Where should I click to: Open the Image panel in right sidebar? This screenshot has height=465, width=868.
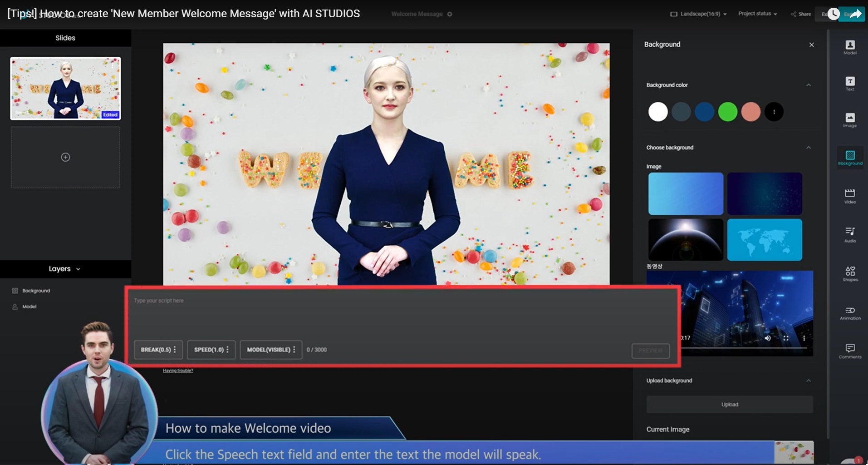pyautogui.click(x=850, y=120)
